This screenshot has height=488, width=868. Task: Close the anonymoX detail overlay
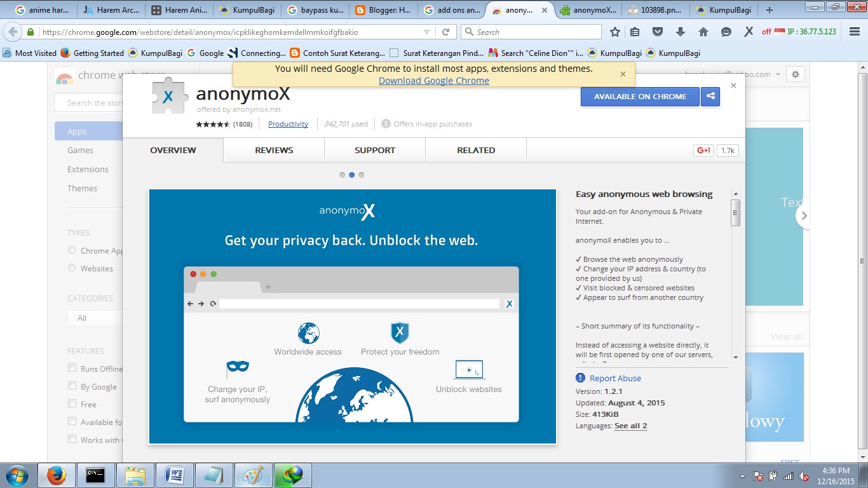coord(733,85)
